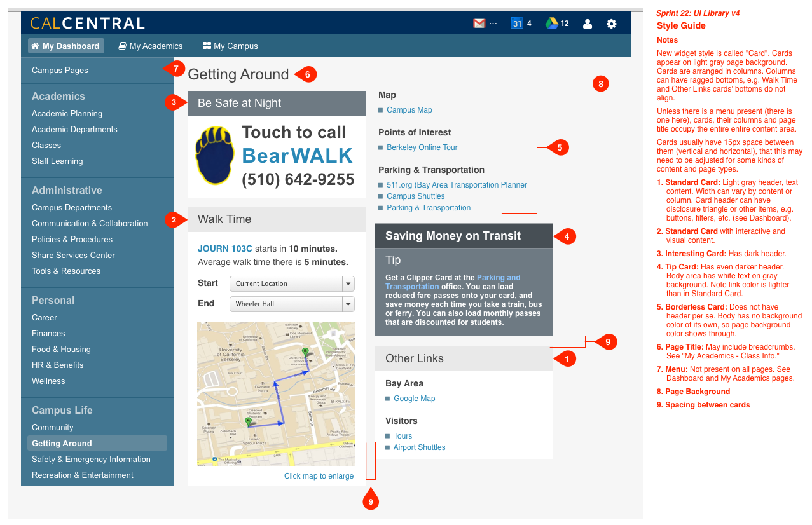Open the Google Drive icon

point(552,24)
